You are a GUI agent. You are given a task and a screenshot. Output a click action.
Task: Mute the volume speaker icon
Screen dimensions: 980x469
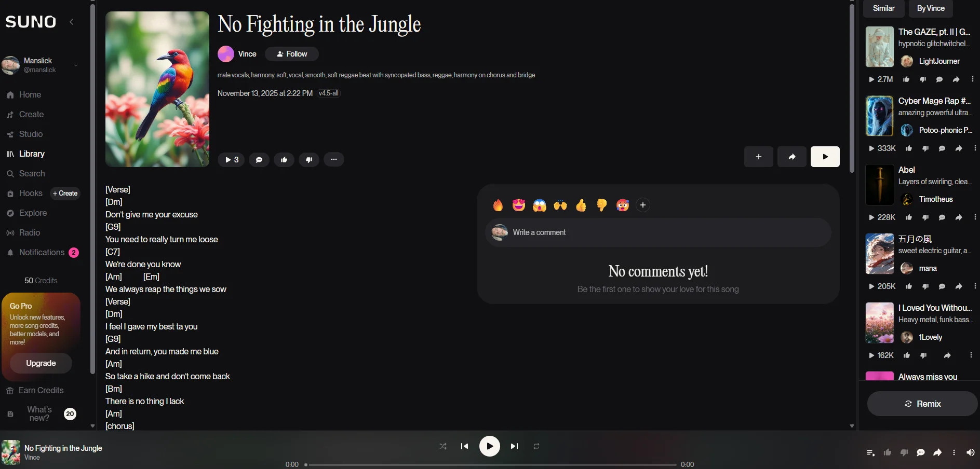click(x=970, y=452)
